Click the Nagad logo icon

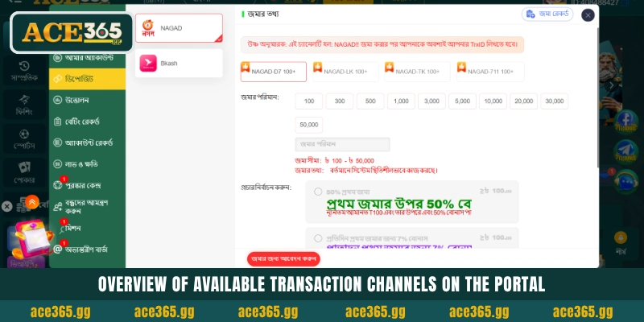click(148, 28)
